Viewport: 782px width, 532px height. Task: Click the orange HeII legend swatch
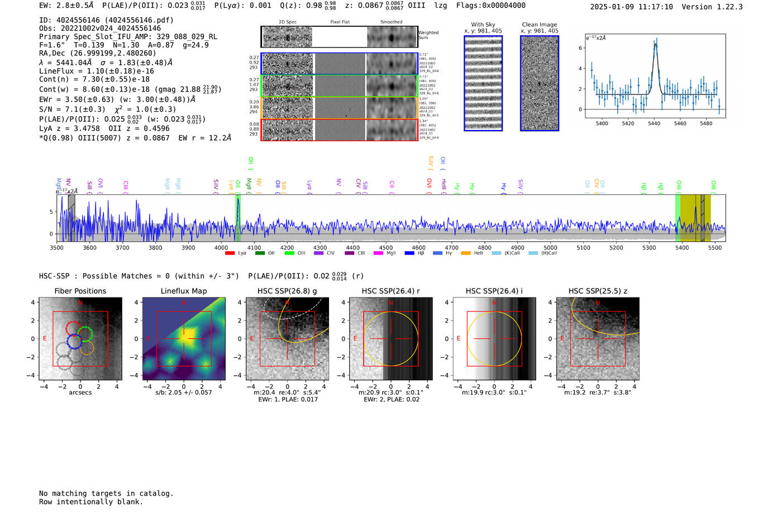tap(466, 253)
